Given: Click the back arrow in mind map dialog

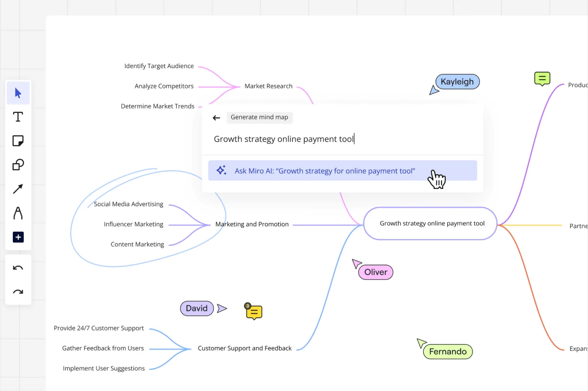Looking at the screenshot, I should (216, 118).
